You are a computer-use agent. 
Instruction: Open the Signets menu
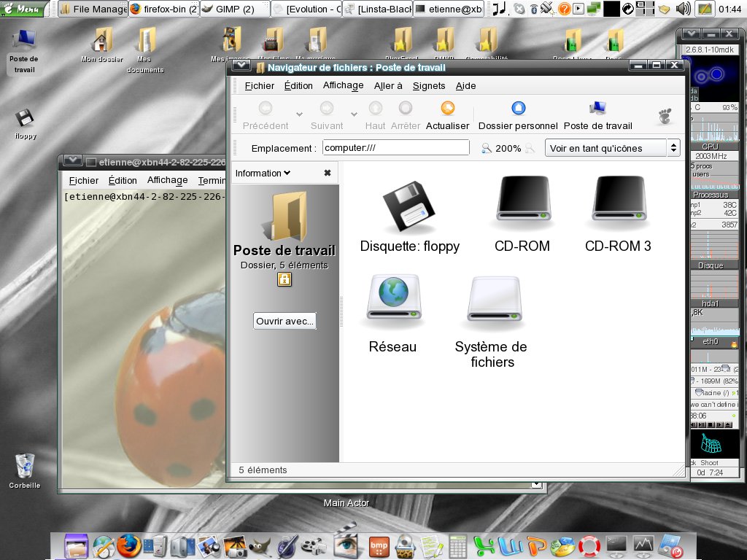pos(429,86)
